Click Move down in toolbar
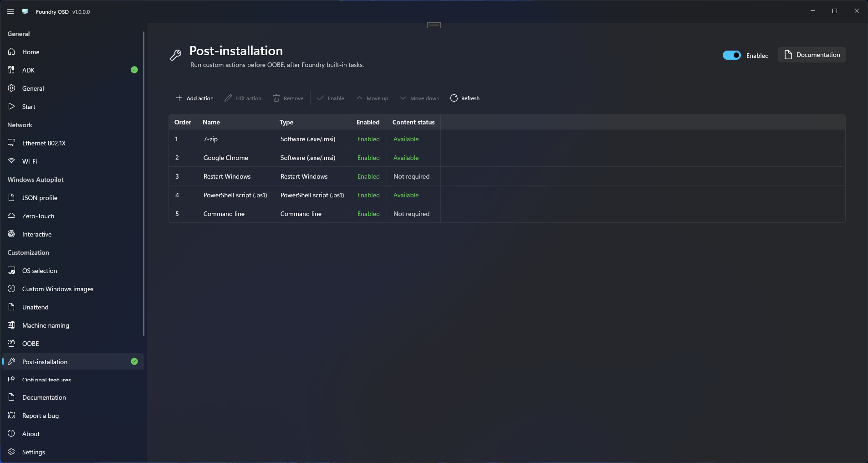The width and height of the screenshot is (868, 463). pos(420,98)
